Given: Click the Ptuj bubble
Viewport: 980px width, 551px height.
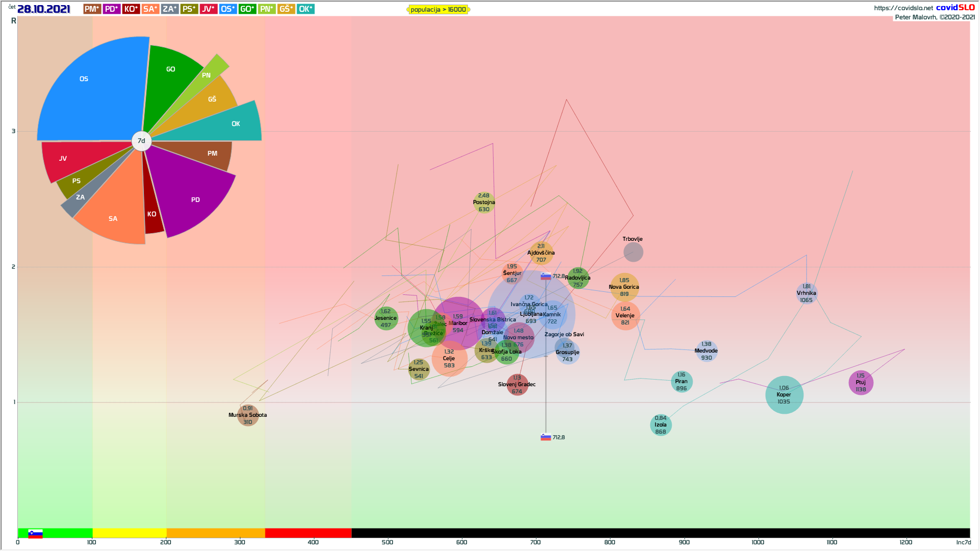Looking at the screenshot, I should [861, 383].
